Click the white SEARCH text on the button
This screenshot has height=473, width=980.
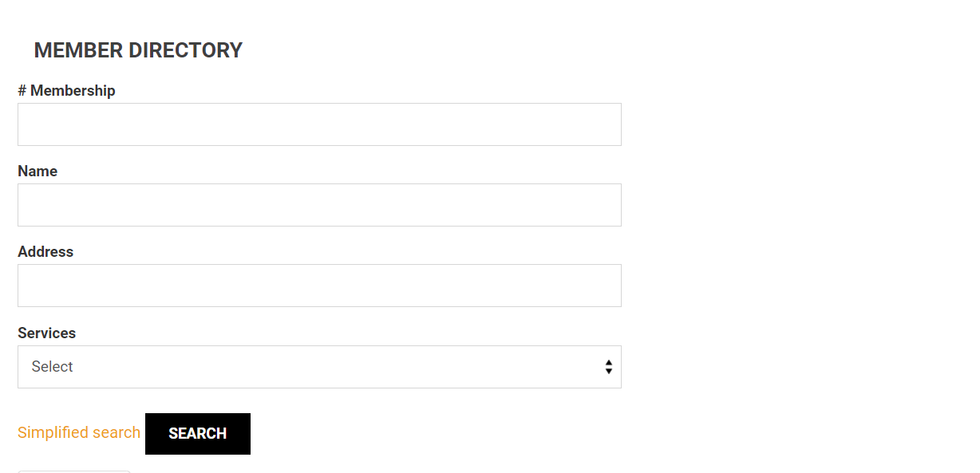(x=198, y=434)
